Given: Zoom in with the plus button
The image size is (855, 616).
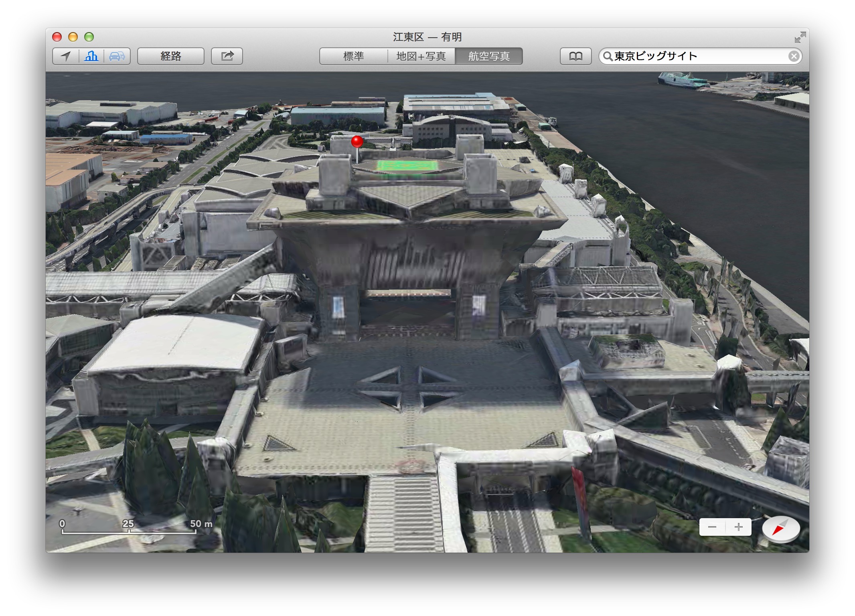Looking at the screenshot, I should click(x=738, y=527).
